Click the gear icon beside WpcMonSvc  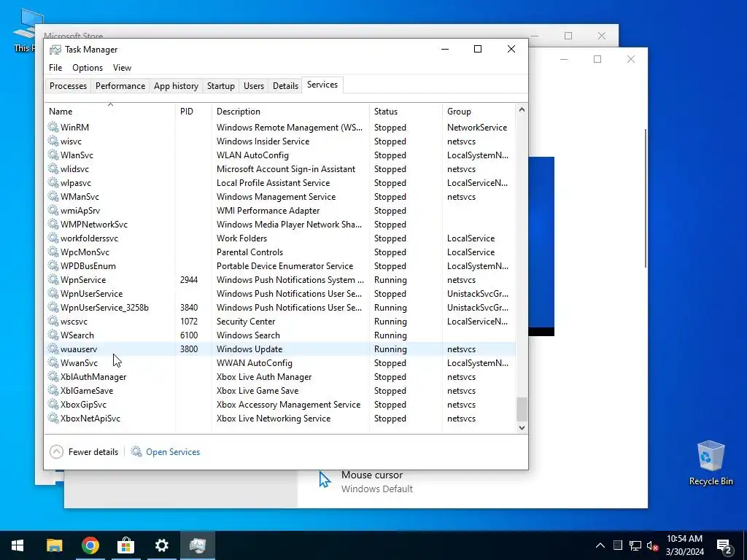coord(53,252)
